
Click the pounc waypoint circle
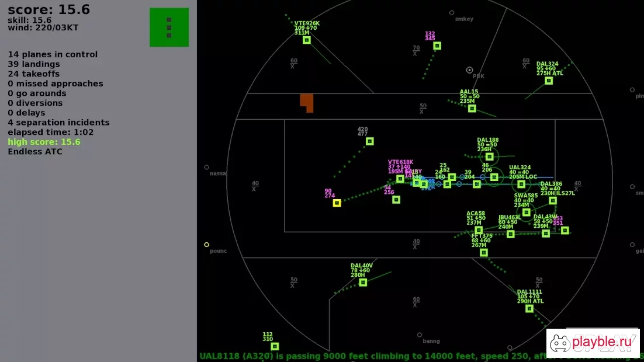click(207, 245)
